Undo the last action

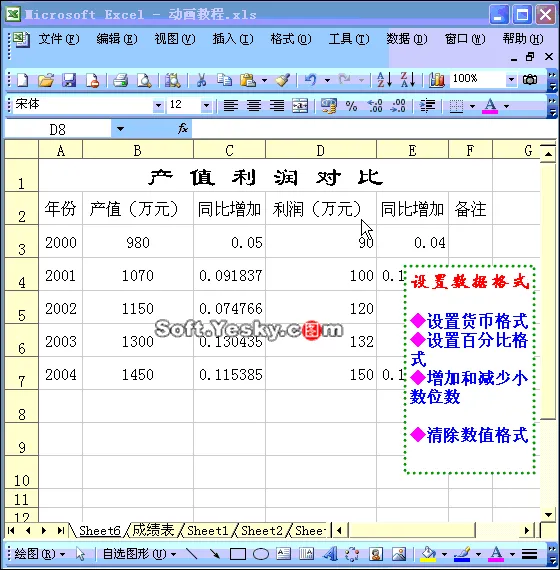(310, 80)
